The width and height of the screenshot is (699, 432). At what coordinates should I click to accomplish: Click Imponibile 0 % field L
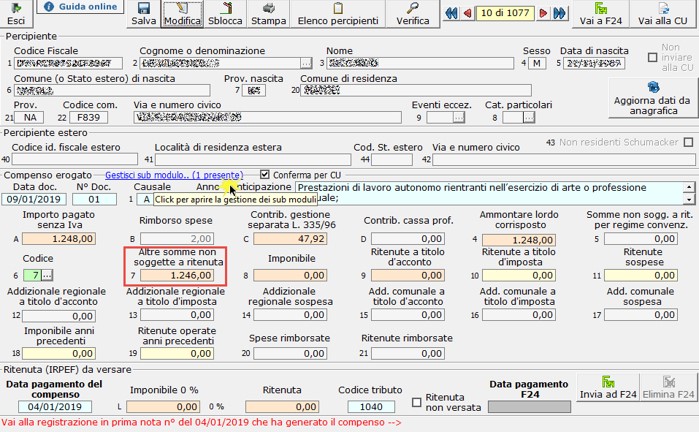(163, 407)
